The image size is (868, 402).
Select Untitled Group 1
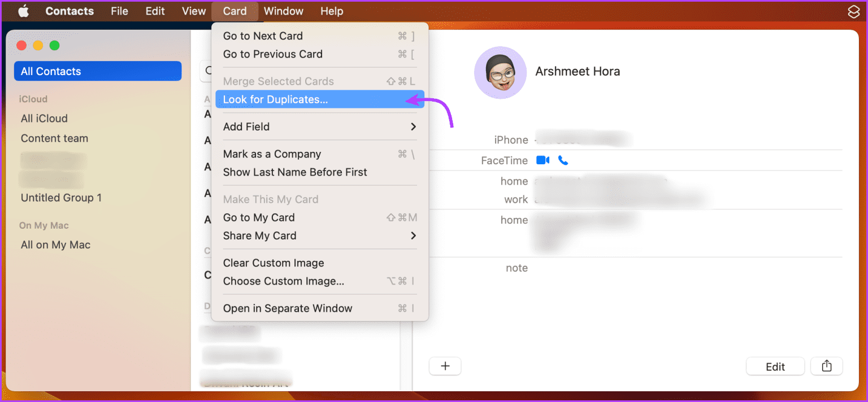tap(61, 198)
